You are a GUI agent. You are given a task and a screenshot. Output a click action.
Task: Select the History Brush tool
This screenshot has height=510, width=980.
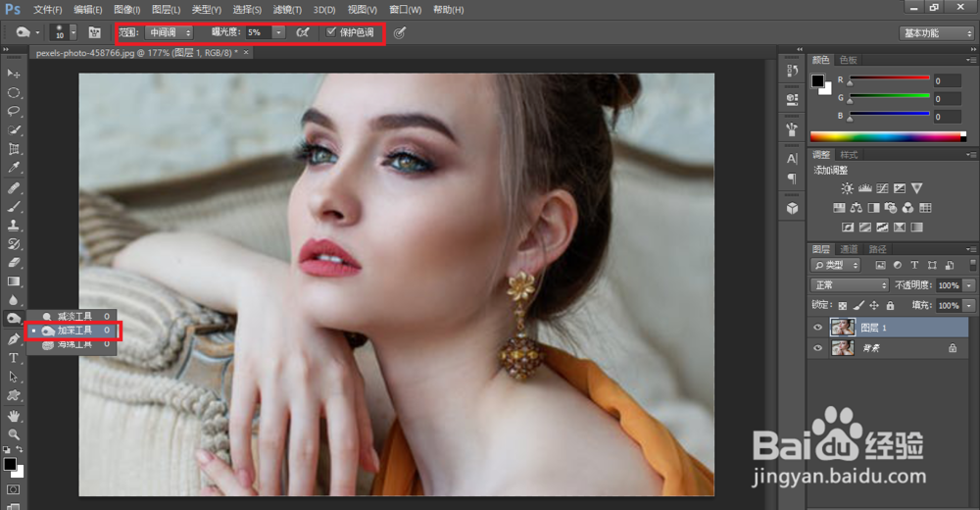[13, 244]
